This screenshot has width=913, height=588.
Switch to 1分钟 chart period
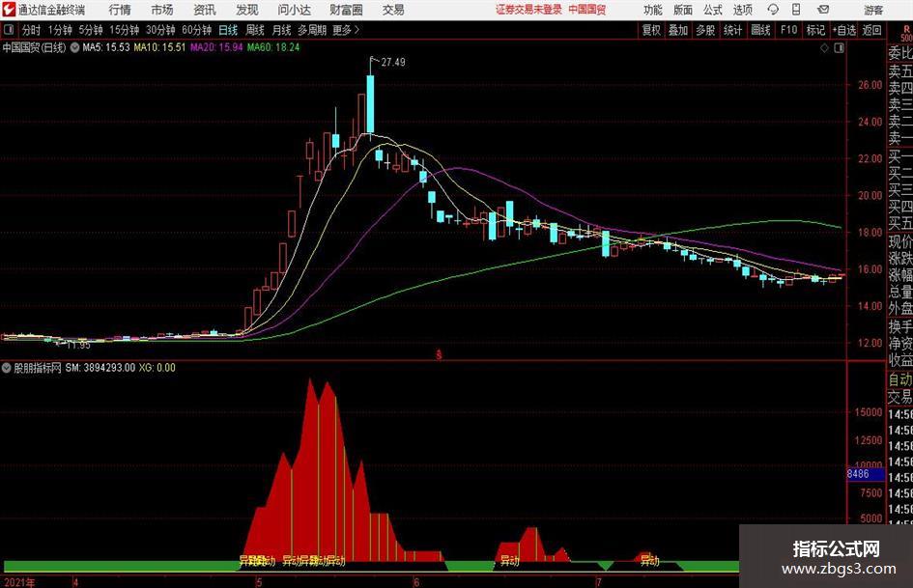60,30
